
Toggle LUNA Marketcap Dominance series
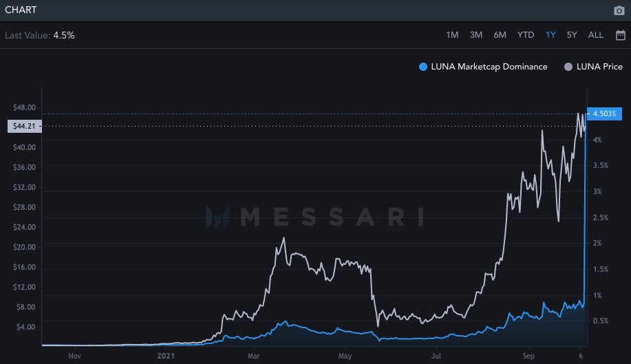483,67
